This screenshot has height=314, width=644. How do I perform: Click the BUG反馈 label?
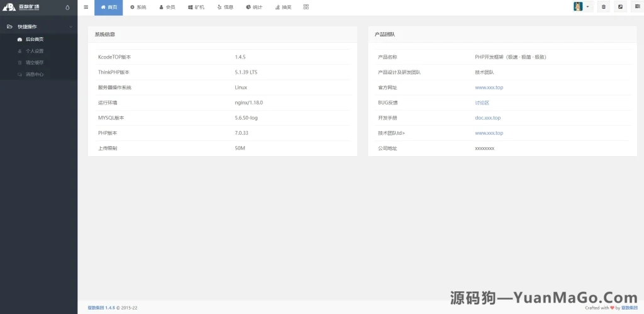pos(387,103)
